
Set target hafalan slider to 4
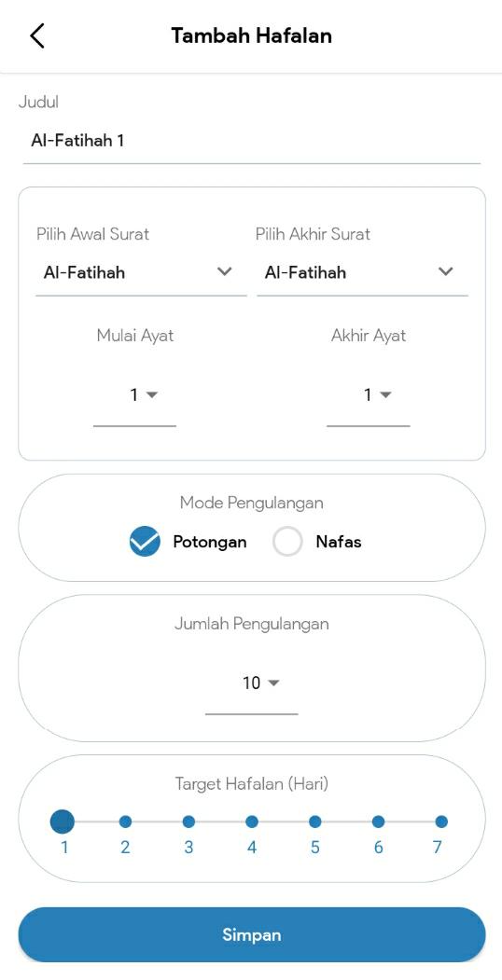[x=252, y=821]
